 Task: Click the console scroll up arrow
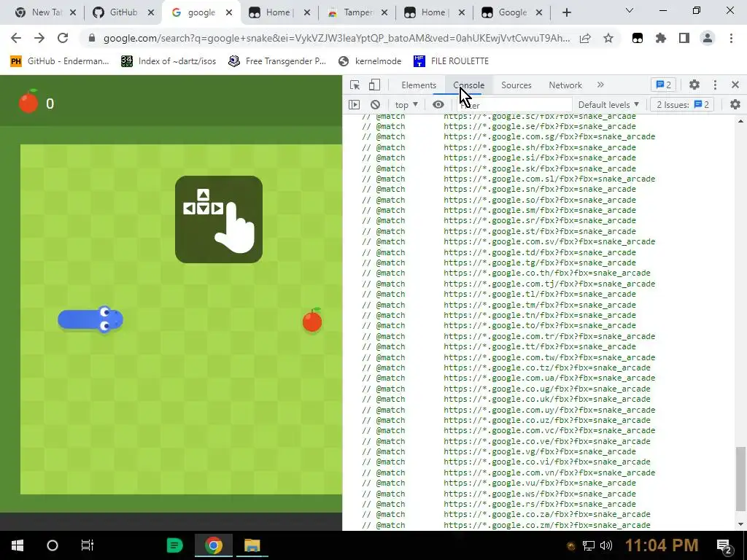(740, 122)
